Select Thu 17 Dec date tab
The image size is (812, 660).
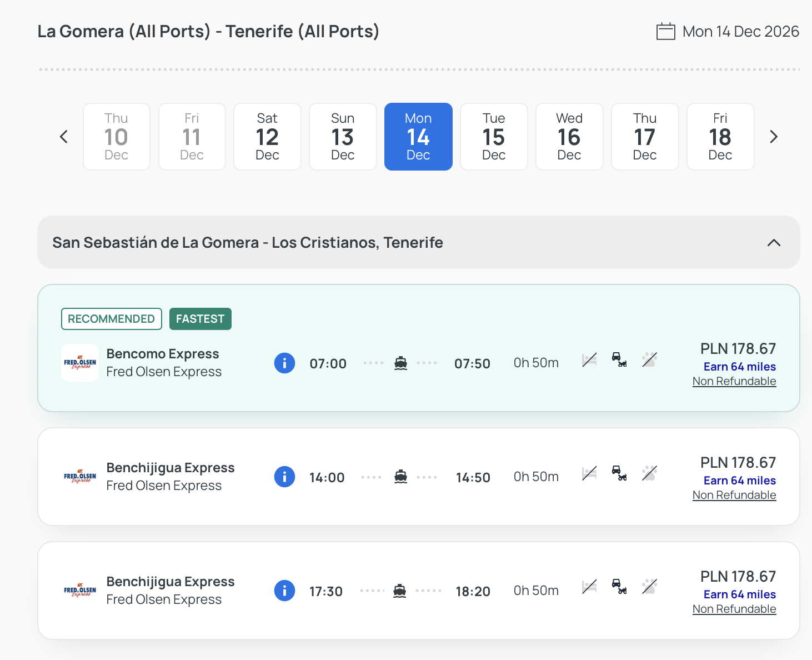click(x=645, y=137)
